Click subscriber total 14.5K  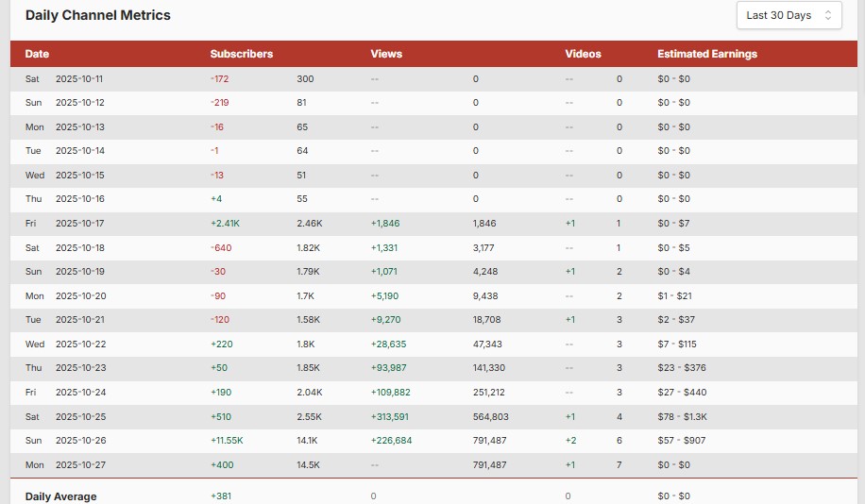point(308,465)
